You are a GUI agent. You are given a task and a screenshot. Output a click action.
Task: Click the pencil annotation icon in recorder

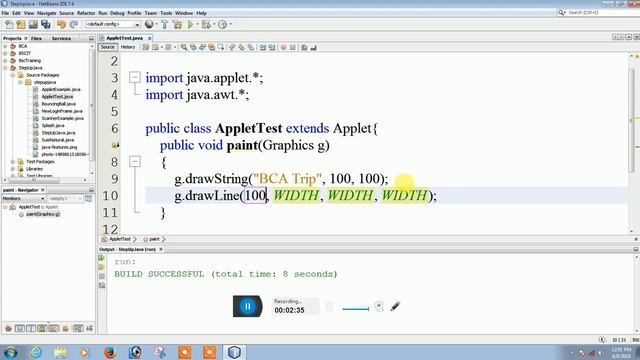[395, 306]
